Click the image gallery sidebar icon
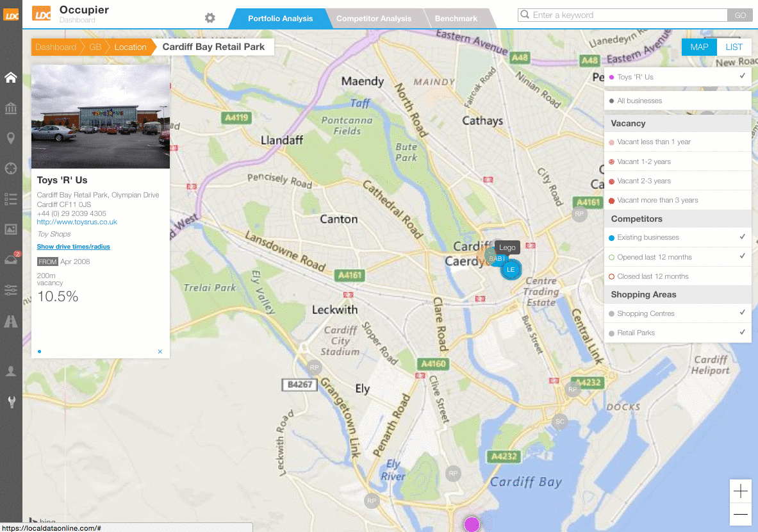Viewport: 758px width, 532px height. [x=11, y=229]
